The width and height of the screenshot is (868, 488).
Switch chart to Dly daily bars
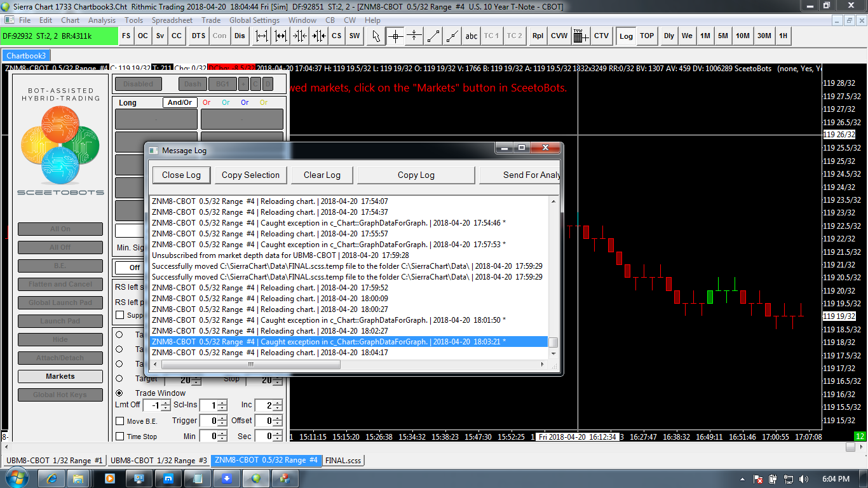tap(669, 36)
